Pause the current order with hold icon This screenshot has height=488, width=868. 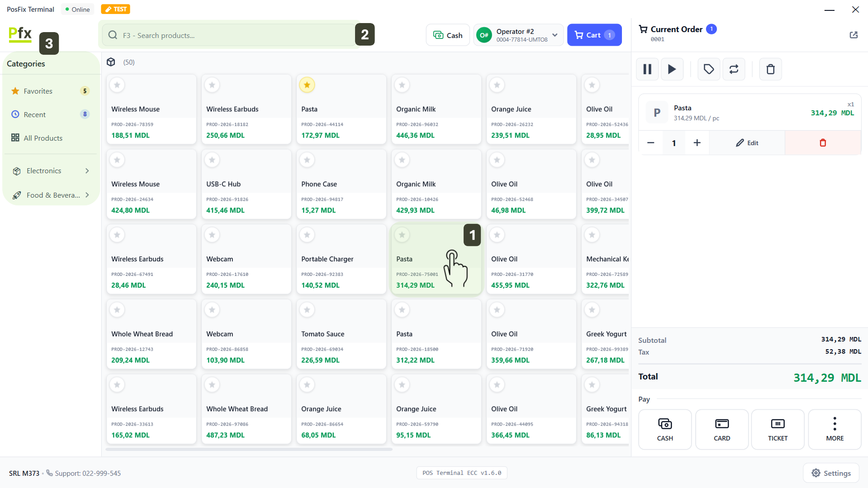click(647, 69)
